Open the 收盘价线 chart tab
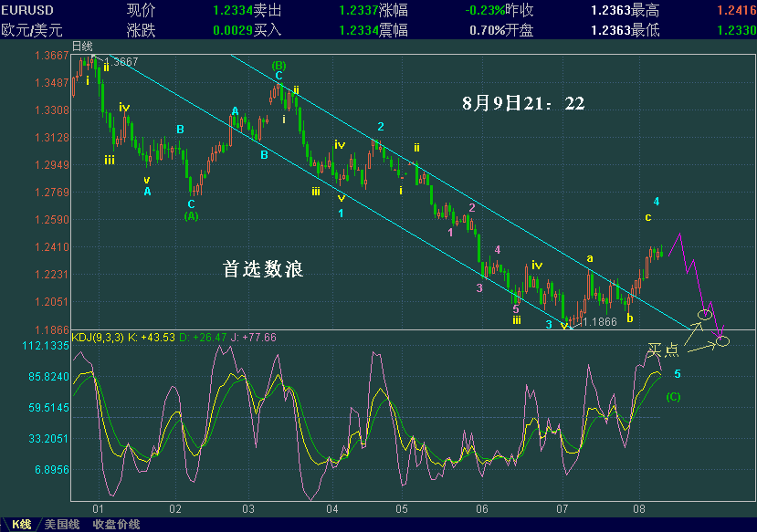 116,525
